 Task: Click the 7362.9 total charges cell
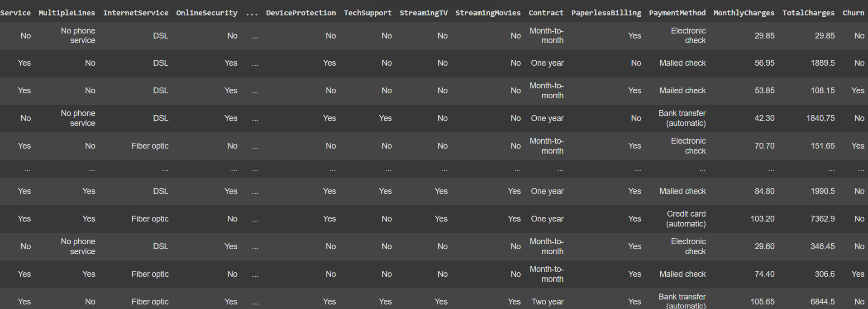pyautogui.click(x=822, y=219)
